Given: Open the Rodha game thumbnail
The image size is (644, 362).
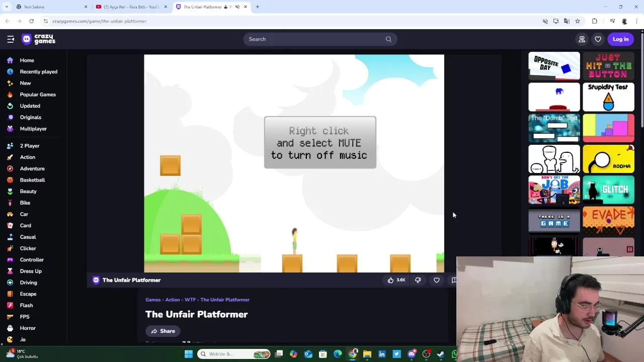Looking at the screenshot, I should [608, 159].
